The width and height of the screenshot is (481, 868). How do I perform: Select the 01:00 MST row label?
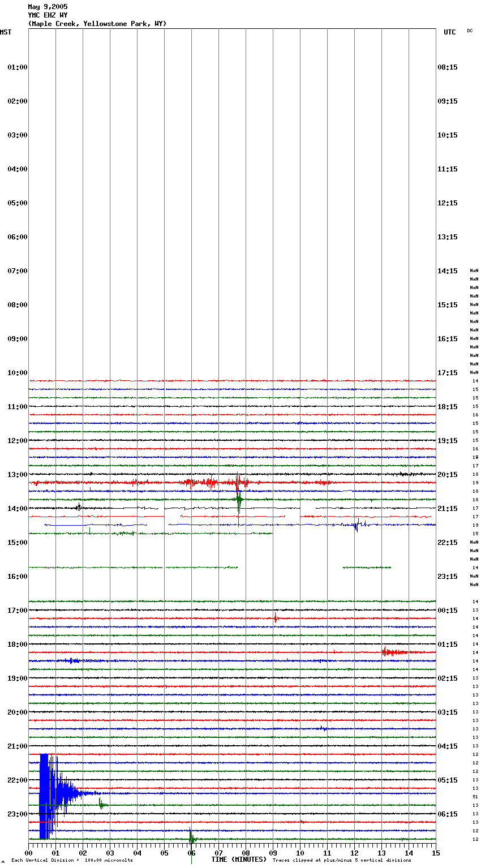tap(18, 67)
